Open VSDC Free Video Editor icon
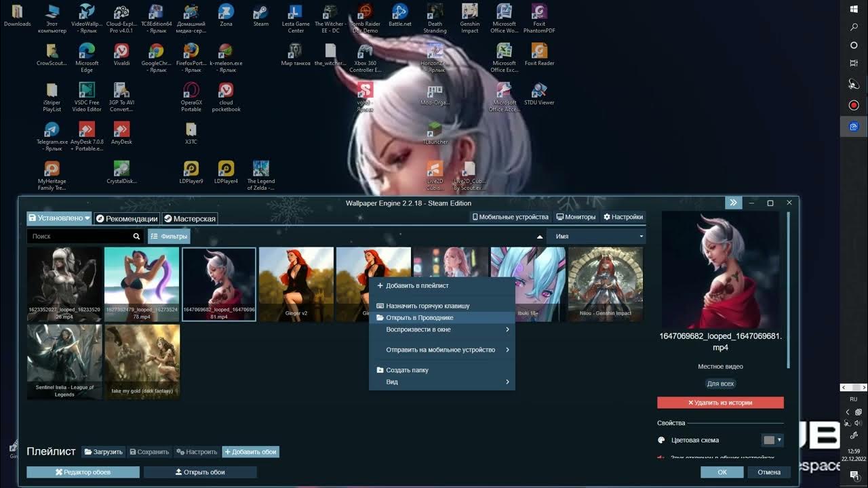Screen dimensions: 868x488 [x=87, y=97]
